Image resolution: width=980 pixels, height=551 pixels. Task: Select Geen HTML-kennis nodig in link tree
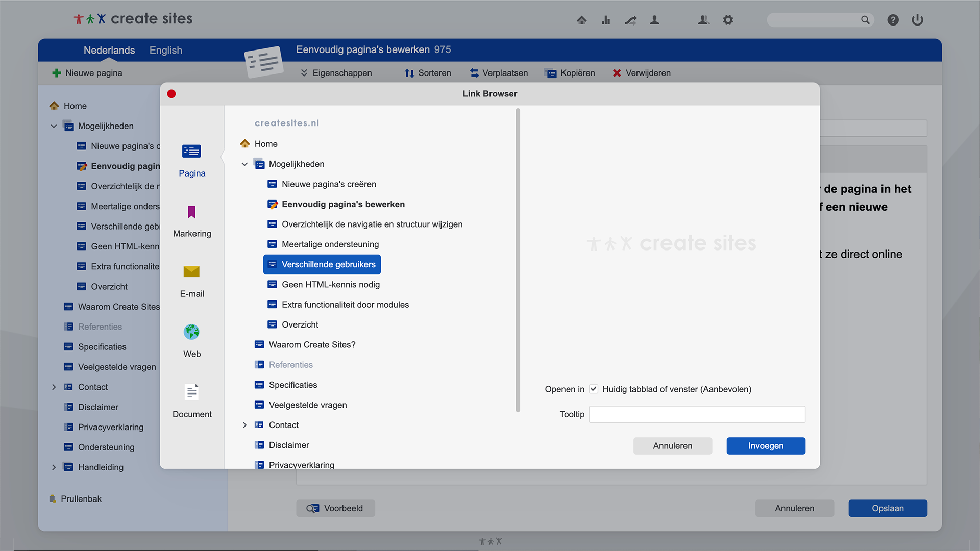[x=324, y=285]
